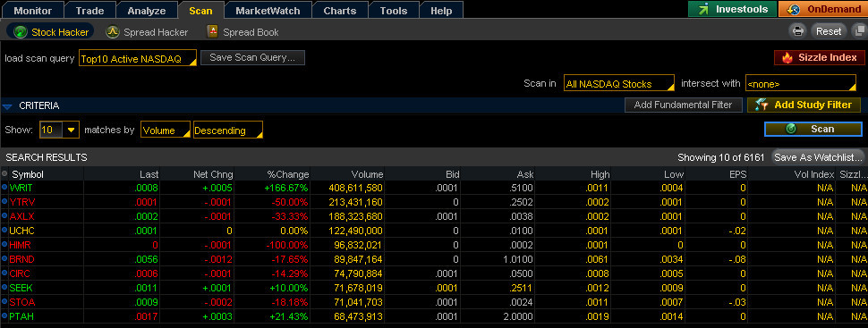868x328 pixels.
Task: Click the blue dot beside AXLX
Action: point(5,216)
